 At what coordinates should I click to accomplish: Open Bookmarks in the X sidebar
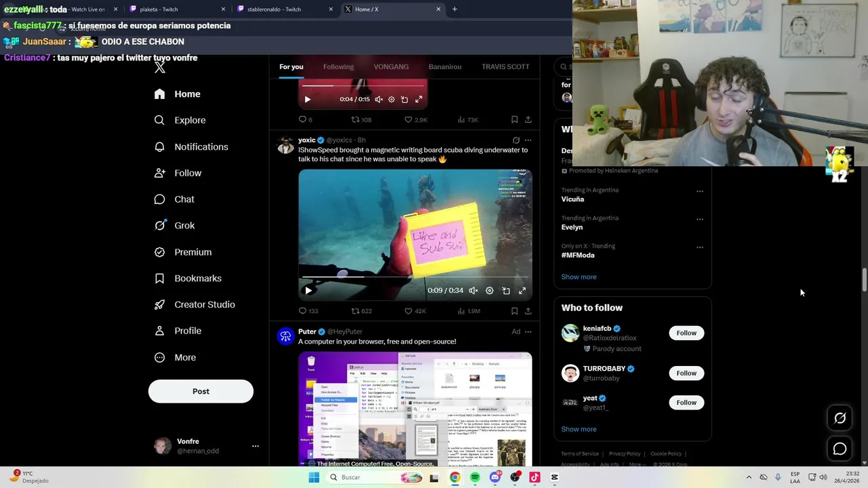(x=188, y=279)
